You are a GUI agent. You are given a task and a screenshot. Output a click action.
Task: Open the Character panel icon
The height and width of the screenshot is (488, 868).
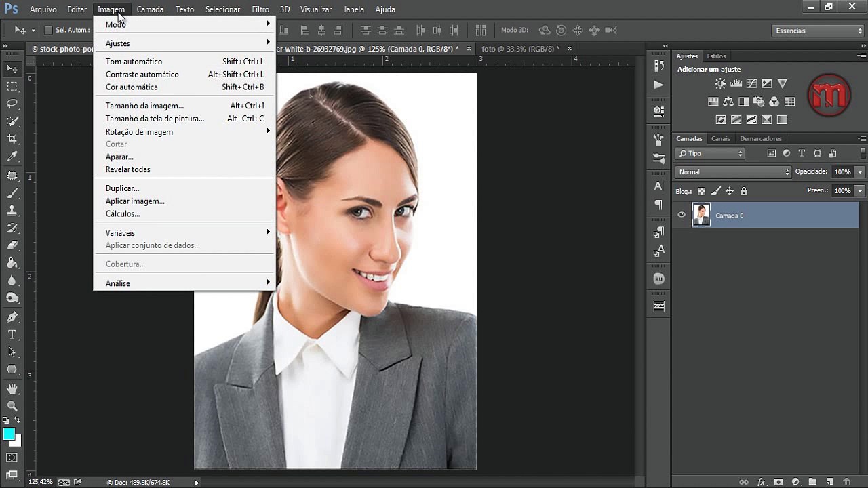tap(658, 186)
